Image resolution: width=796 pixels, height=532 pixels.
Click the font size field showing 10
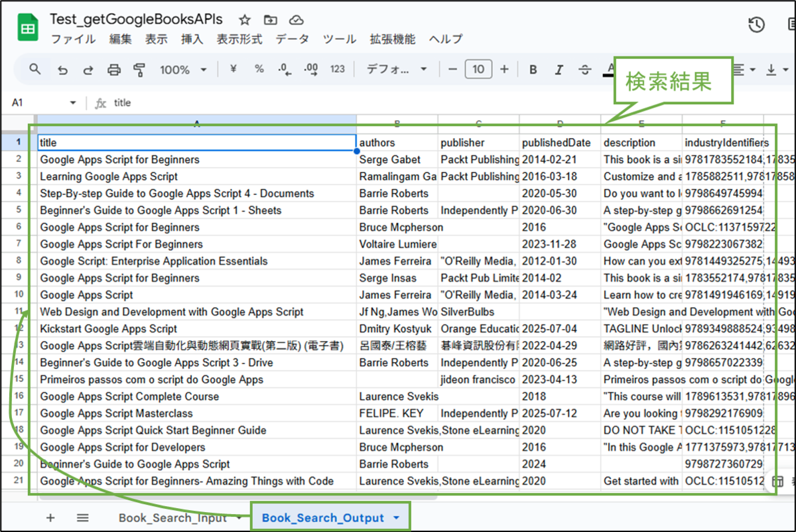[478, 69]
